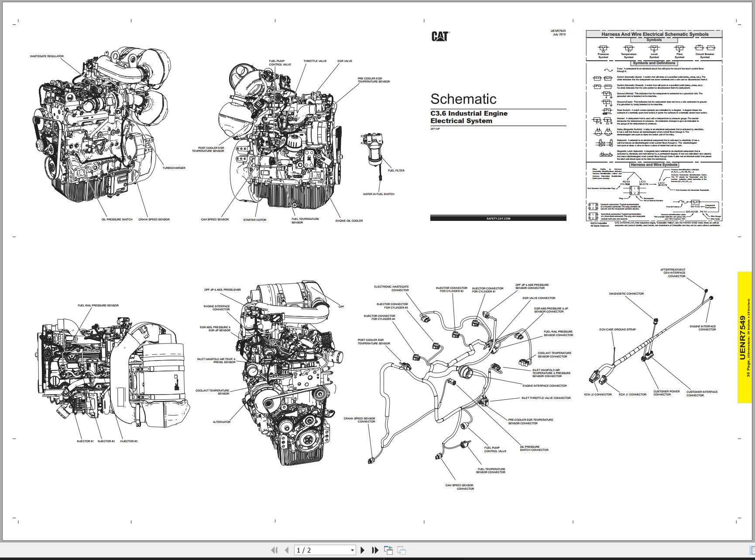Click the 'DPF' label
Image resolution: width=755 pixels, height=560 pixels.
click(341, 307)
